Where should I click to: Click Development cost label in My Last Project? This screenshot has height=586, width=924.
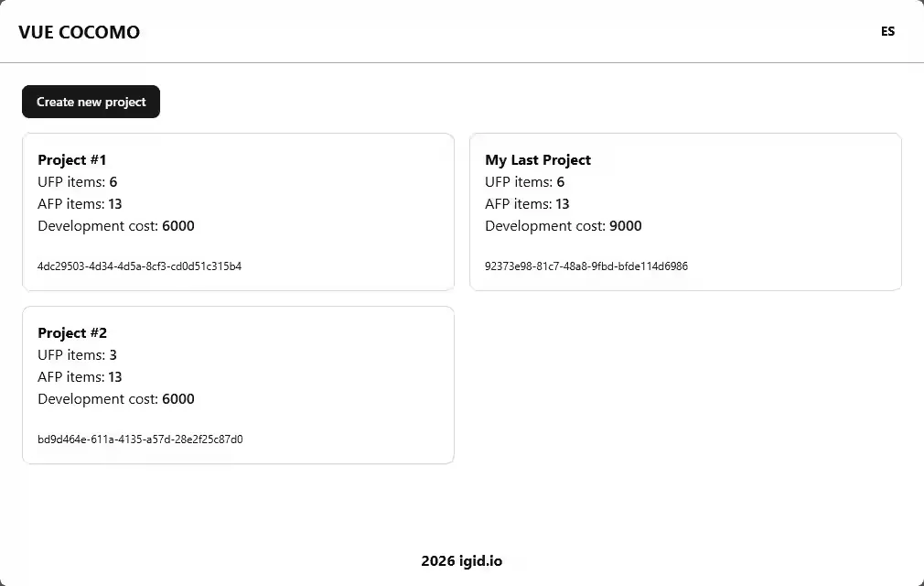pos(544,225)
